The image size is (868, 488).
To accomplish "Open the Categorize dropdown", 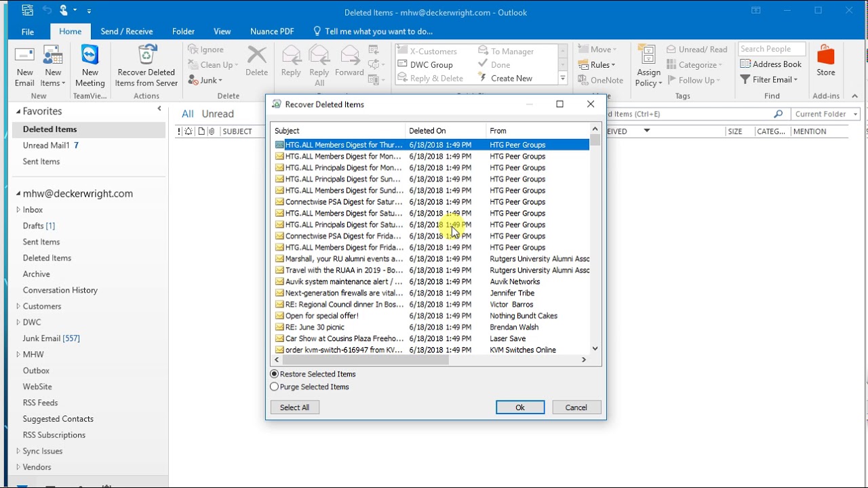I will (694, 64).
